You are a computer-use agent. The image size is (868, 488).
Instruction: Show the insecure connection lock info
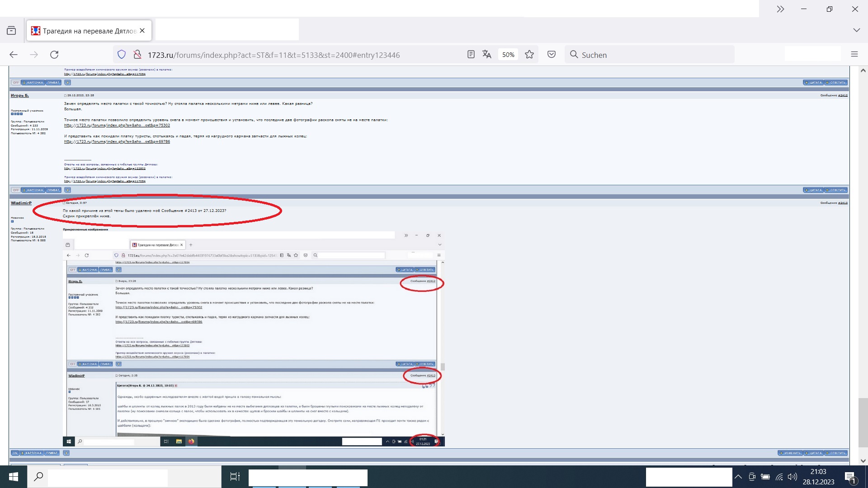(x=137, y=55)
